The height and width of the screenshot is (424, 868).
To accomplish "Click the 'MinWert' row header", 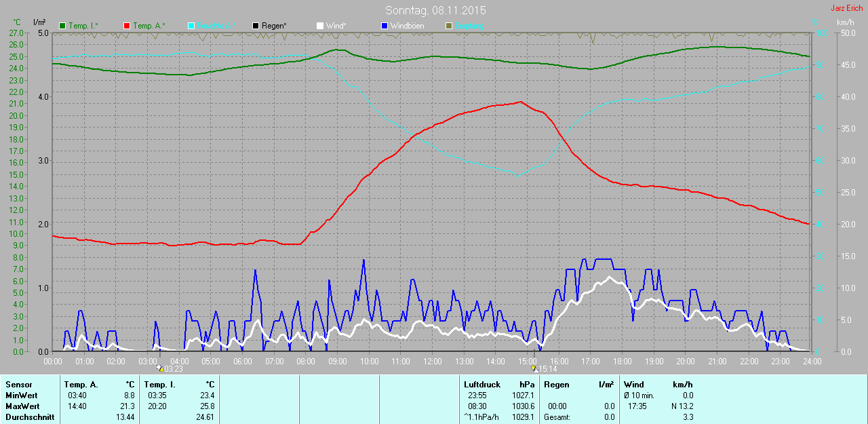I will pyautogui.click(x=21, y=396).
